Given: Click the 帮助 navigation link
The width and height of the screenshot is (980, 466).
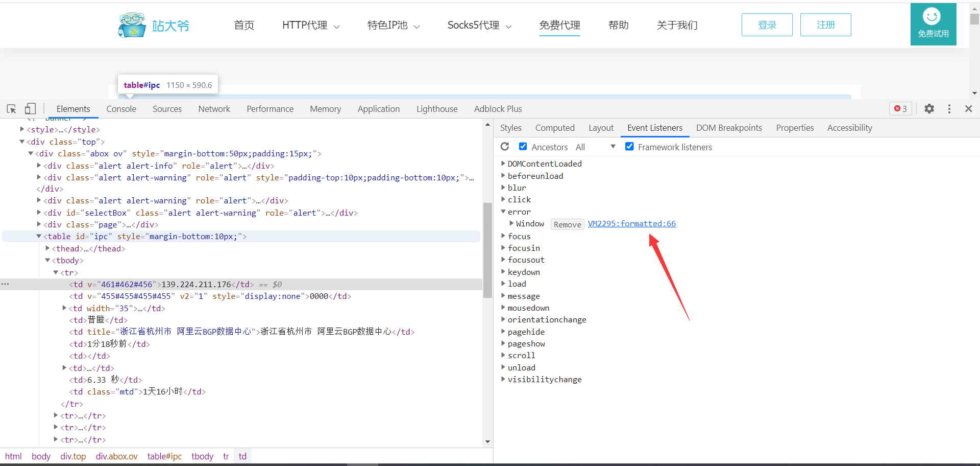Looking at the screenshot, I should [x=618, y=25].
